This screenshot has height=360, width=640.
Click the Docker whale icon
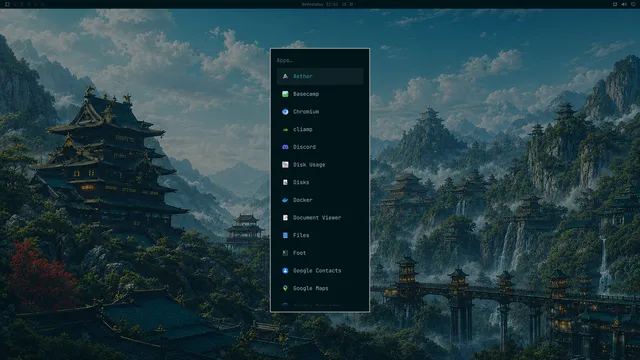pyautogui.click(x=285, y=200)
